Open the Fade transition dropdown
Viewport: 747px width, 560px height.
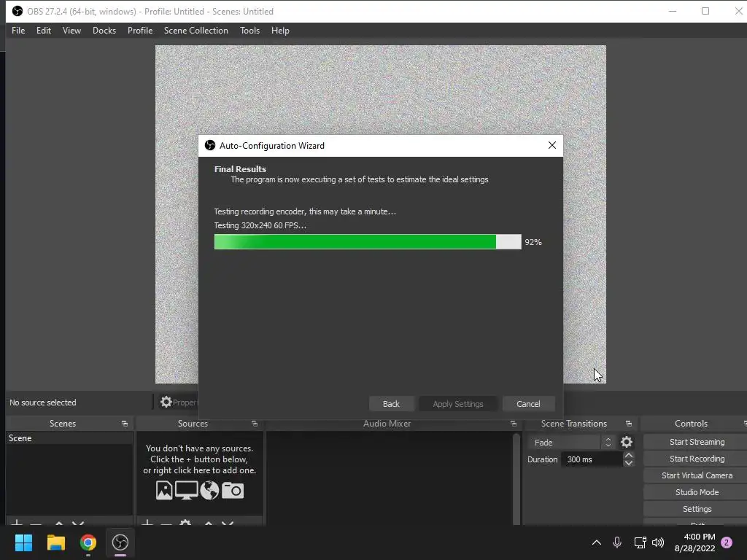[x=571, y=443]
